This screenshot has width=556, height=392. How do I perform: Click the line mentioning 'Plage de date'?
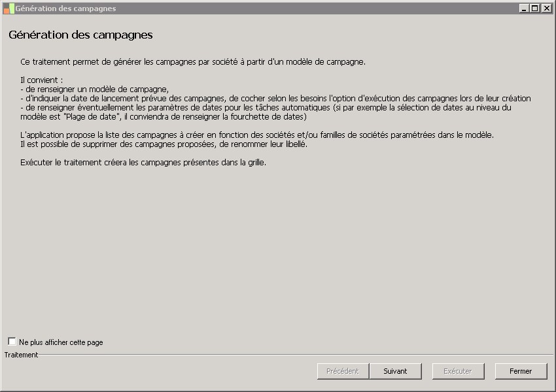(164, 117)
